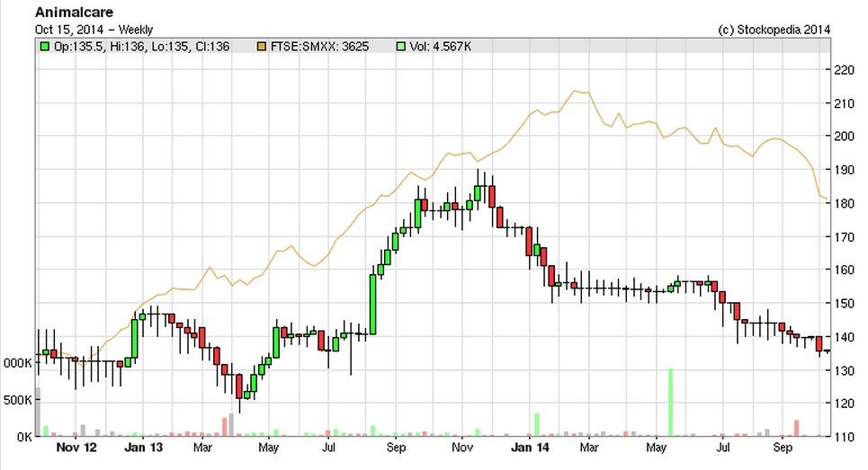The width and height of the screenshot is (868, 470).
Task: Click the 140 price axis label
Action: click(845, 337)
